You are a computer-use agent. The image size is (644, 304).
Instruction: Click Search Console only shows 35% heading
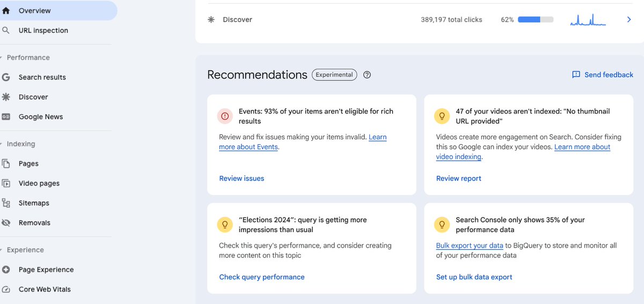point(520,225)
